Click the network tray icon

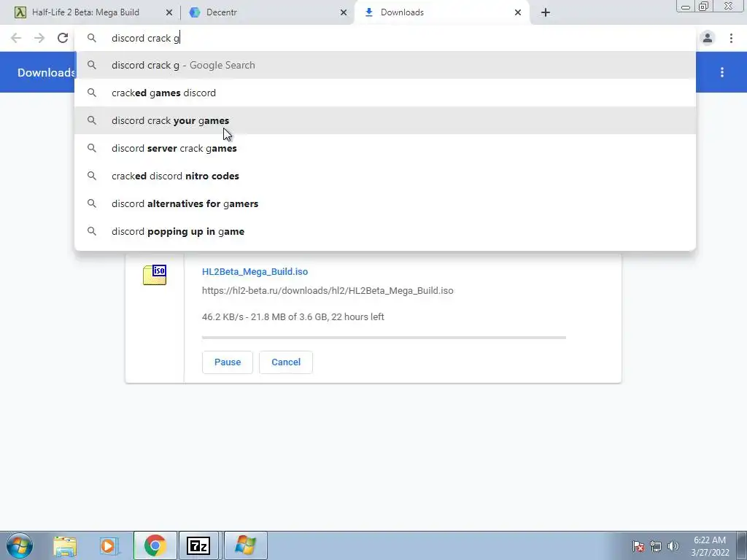coord(656,546)
